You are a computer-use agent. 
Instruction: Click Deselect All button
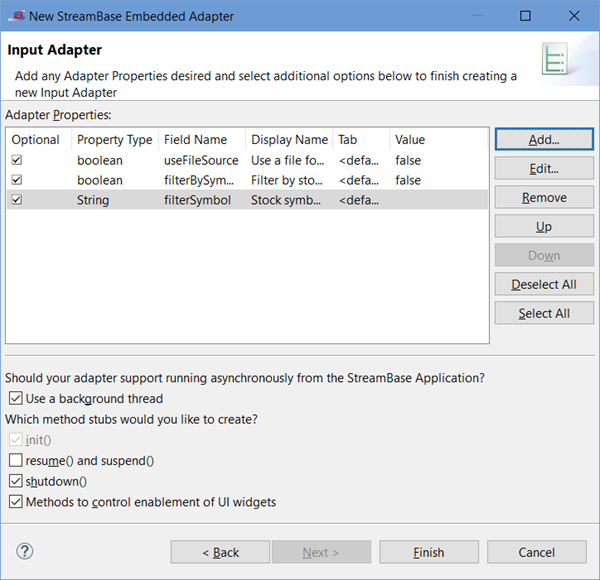point(544,284)
